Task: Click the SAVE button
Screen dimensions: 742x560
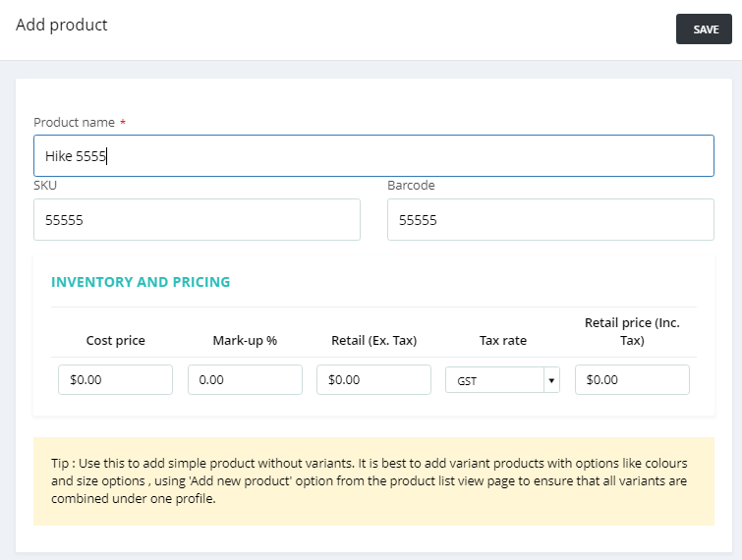Action: 704,29
